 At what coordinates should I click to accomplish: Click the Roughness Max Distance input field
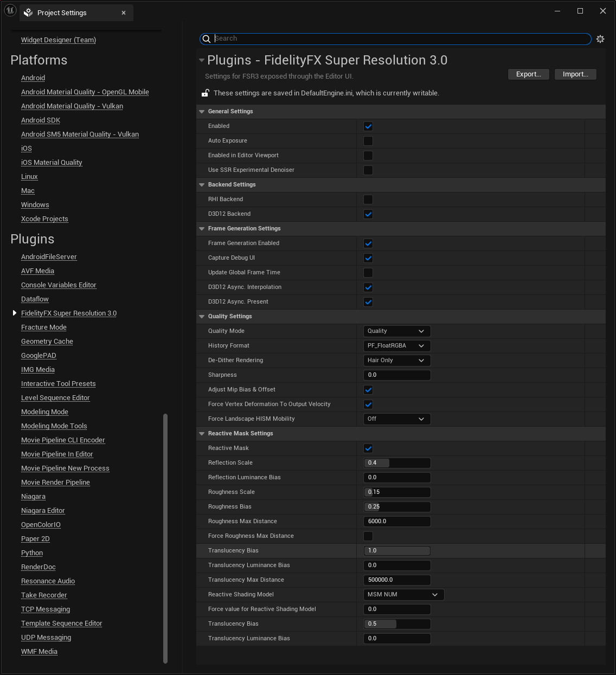(397, 522)
